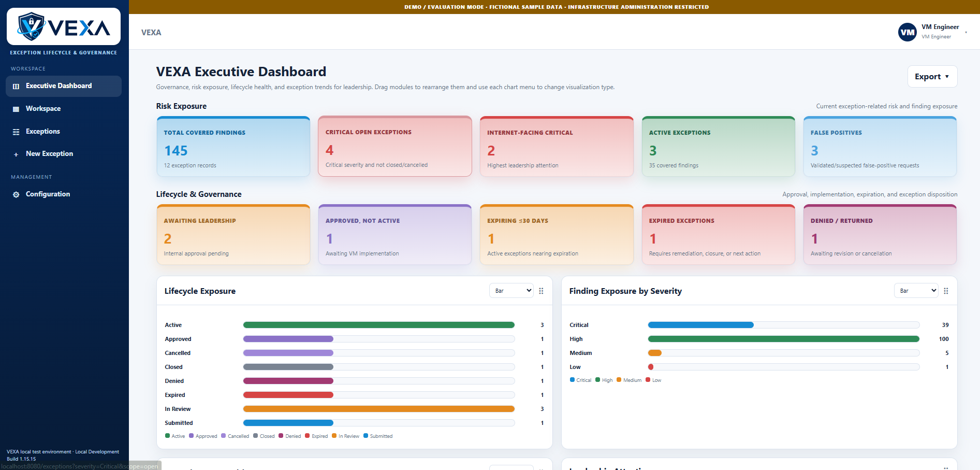Open the Denied / Returned card
The width and height of the screenshot is (980, 470).
pyautogui.click(x=880, y=235)
